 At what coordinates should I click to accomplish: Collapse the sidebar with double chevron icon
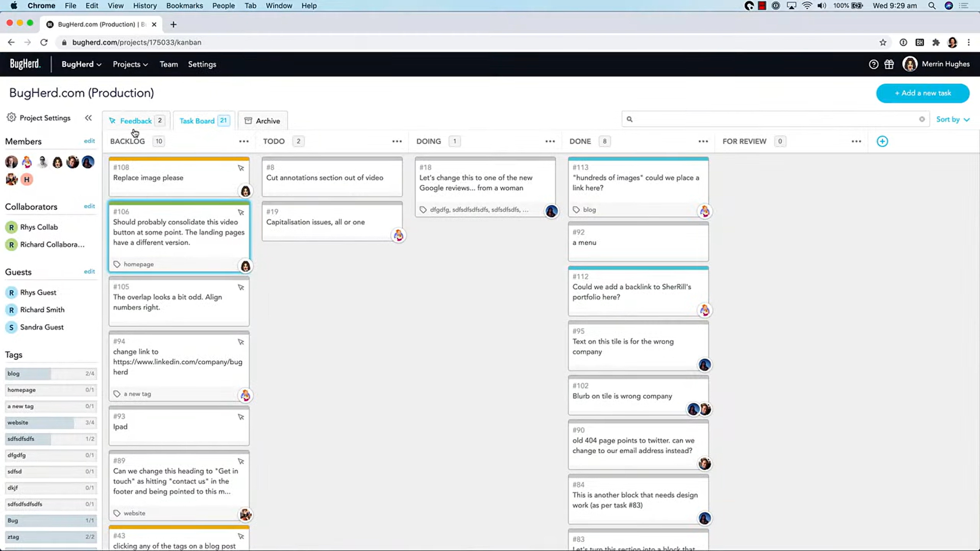(x=88, y=118)
